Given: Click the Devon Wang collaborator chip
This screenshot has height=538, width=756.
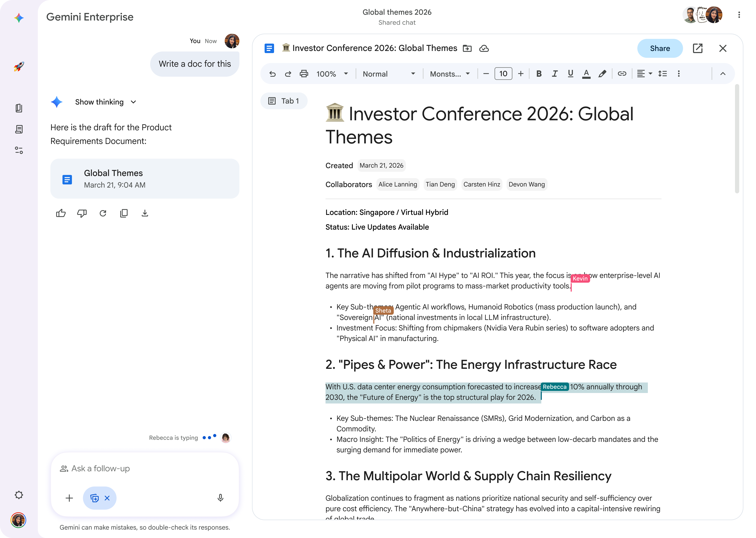Looking at the screenshot, I should click(x=527, y=184).
